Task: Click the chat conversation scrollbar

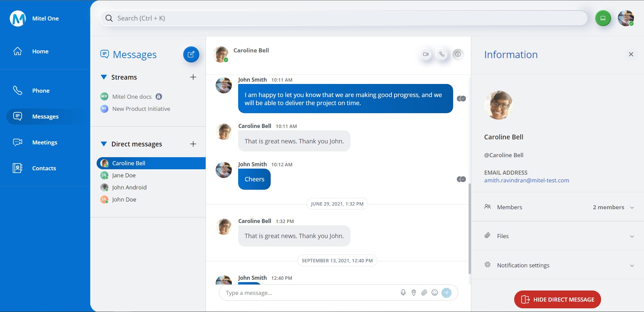Action: [x=470, y=228]
